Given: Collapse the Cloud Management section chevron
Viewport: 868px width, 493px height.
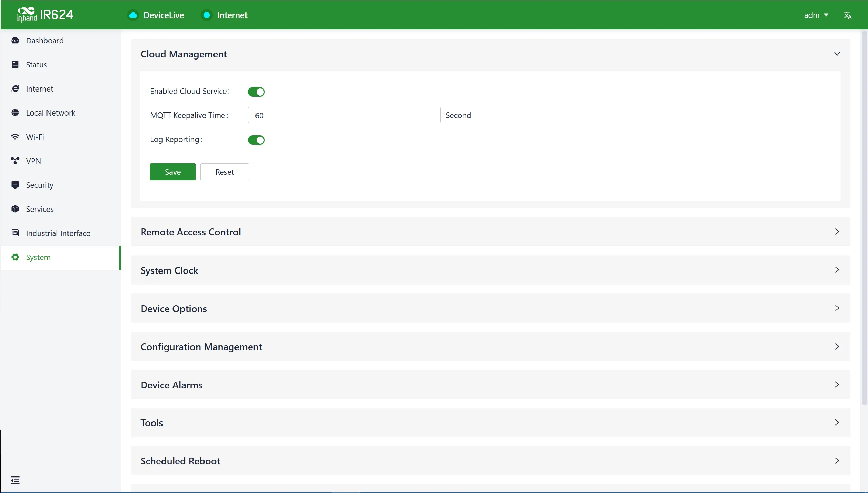Looking at the screenshot, I should point(837,54).
